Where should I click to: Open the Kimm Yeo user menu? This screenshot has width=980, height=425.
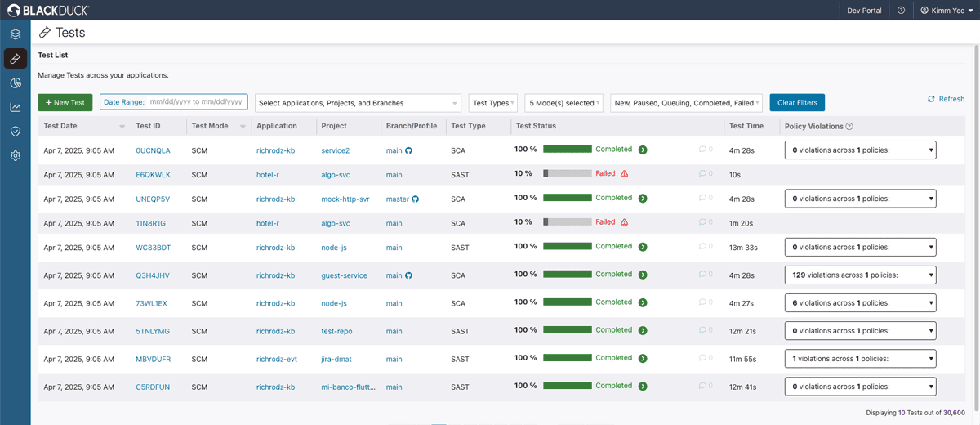point(947,11)
